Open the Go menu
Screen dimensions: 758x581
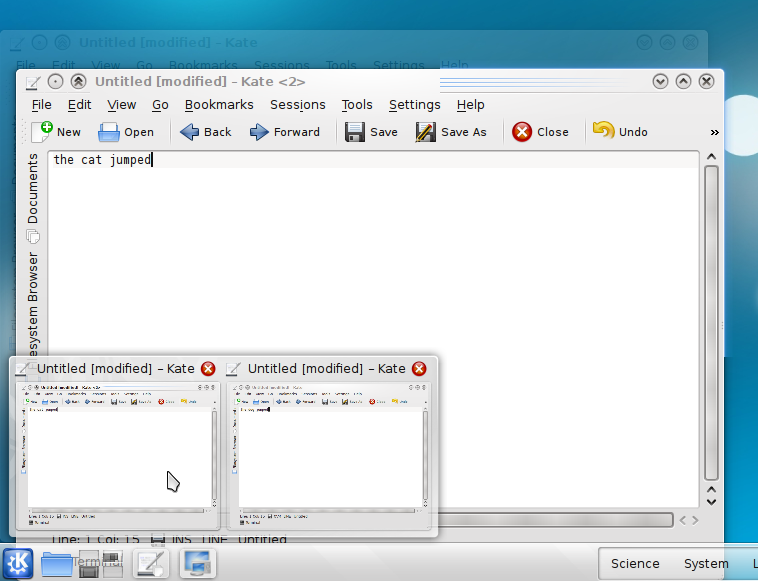click(160, 105)
